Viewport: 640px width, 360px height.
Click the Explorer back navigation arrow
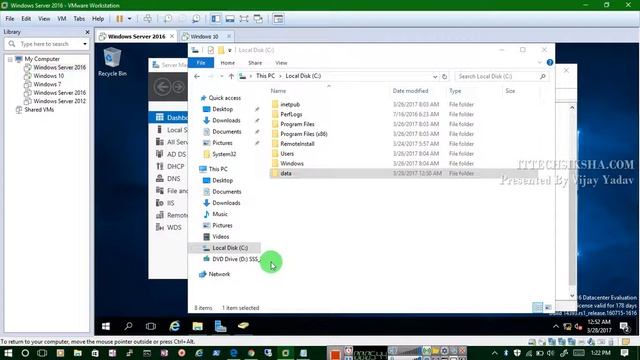point(197,76)
